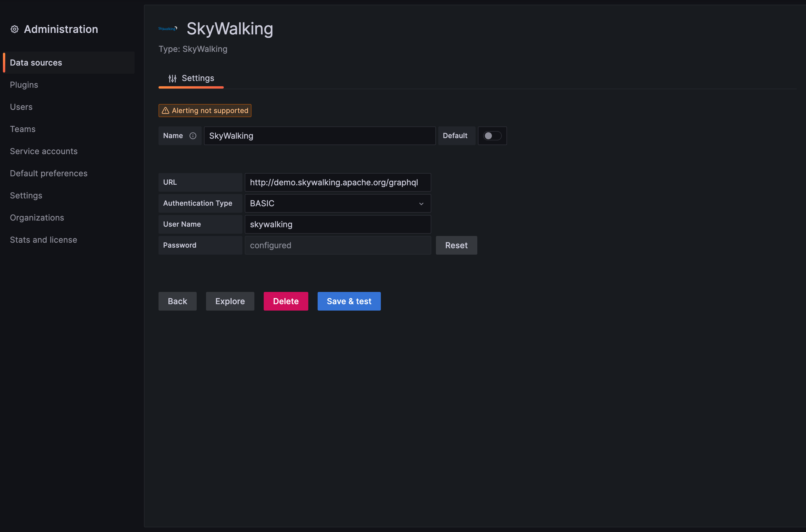This screenshot has width=806, height=532.
Task: Open Data sources in sidebar
Action: [x=68, y=63]
